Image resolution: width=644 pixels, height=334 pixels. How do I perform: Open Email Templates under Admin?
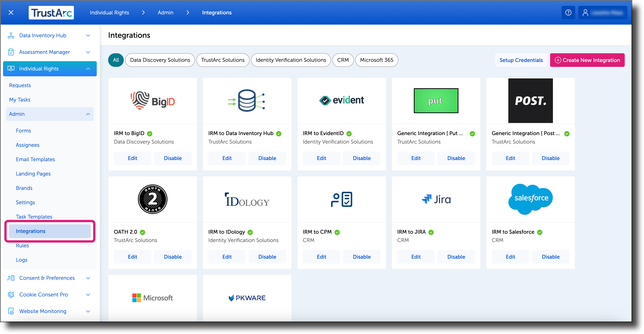(x=35, y=159)
